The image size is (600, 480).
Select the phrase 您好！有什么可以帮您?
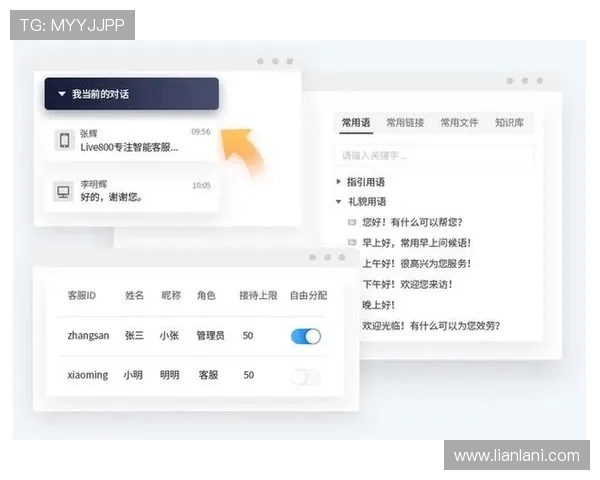(x=412, y=222)
